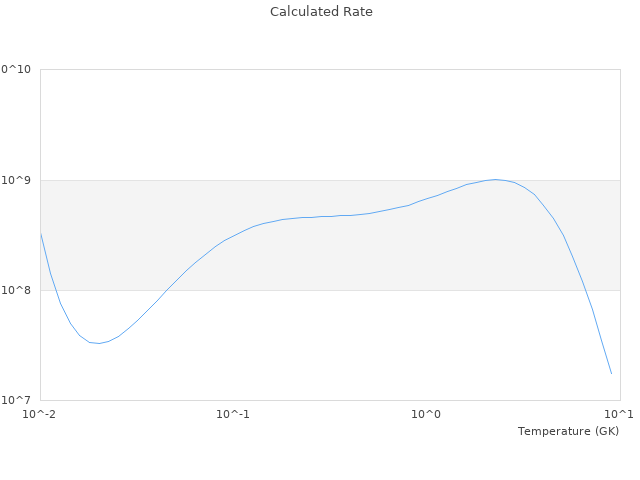Click the 10^0 x-axis tick label
The image size is (640, 480).
(427, 414)
